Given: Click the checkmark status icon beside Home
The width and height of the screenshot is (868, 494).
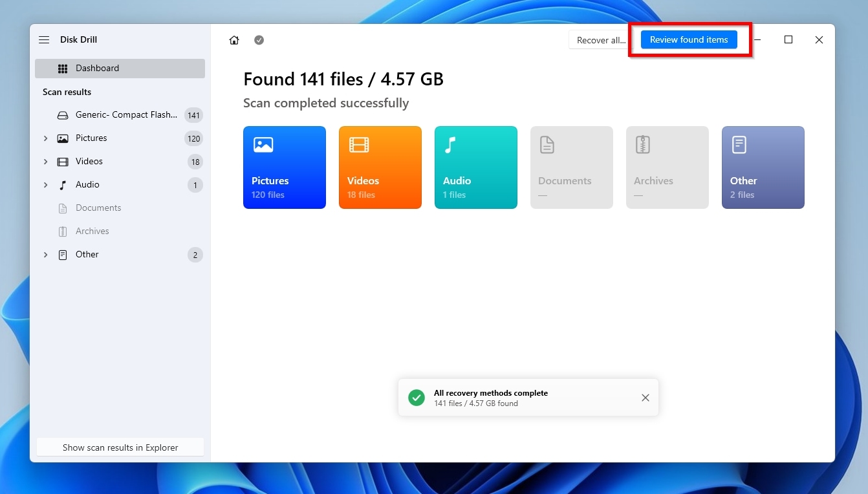Looking at the screenshot, I should [259, 39].
